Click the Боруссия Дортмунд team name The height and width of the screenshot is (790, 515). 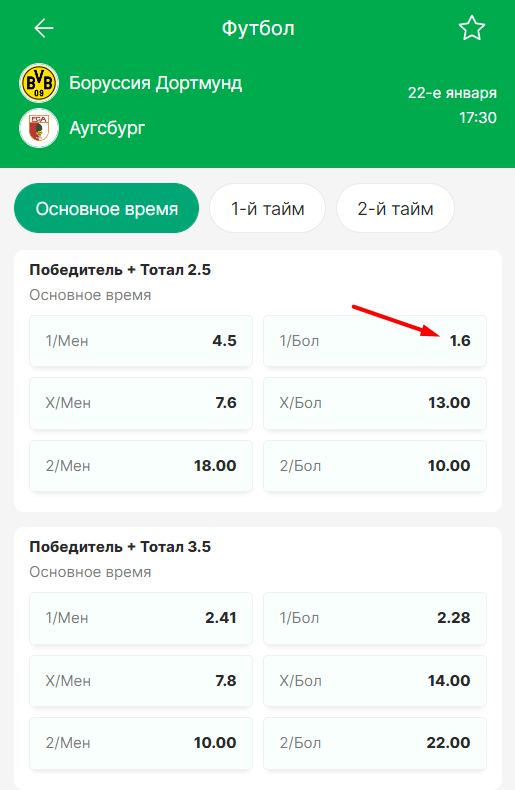pyautogui.click(x=156, y=83)
